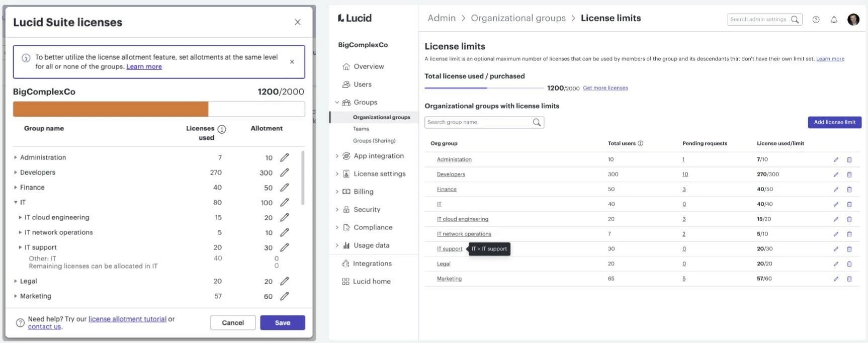Expand the Administration group in dialog
This screenshot has height=343, width=868.
[16, 157]
